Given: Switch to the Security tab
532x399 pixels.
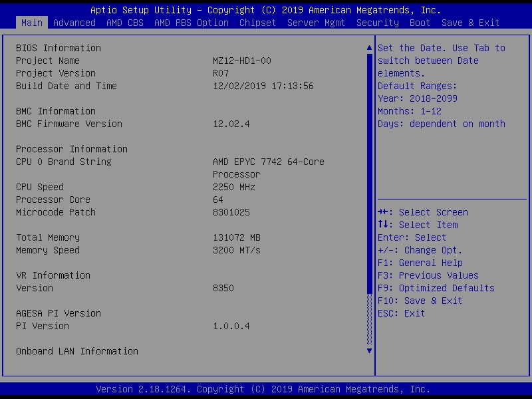Looking at the screenshot, I should (377, 23).
